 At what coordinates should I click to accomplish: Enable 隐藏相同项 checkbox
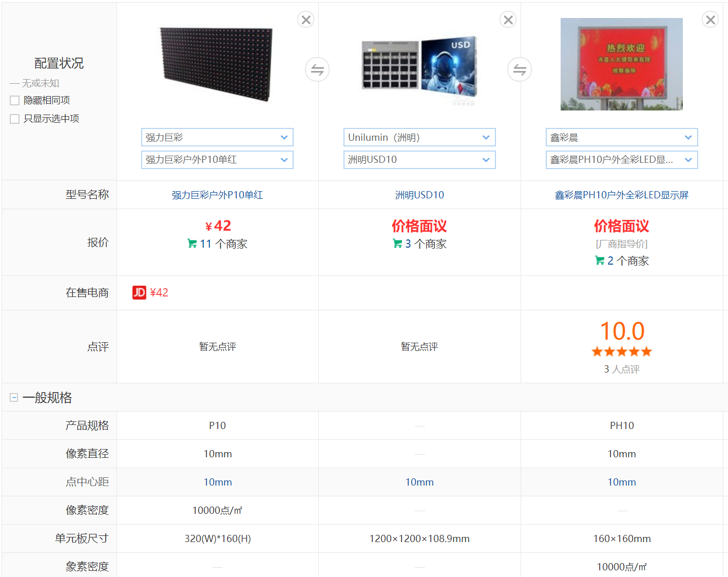15,101
